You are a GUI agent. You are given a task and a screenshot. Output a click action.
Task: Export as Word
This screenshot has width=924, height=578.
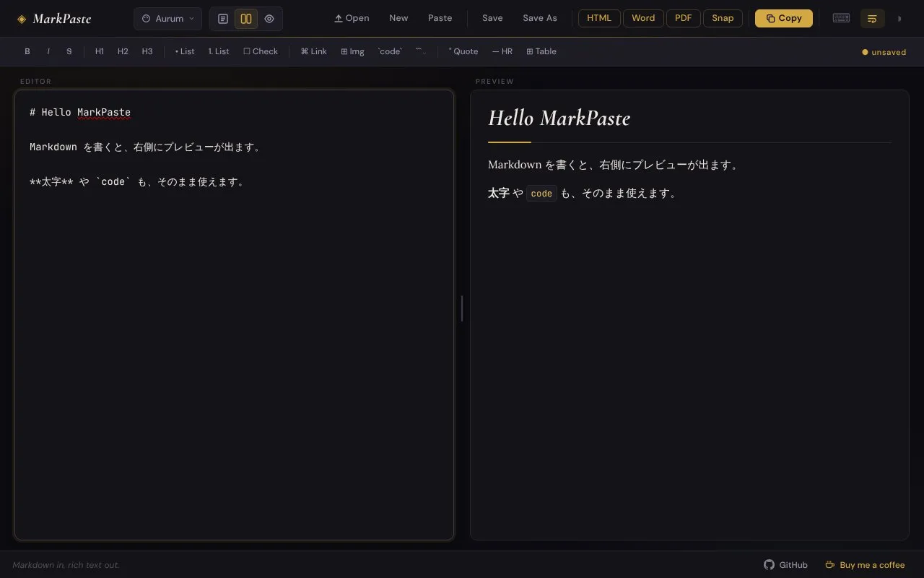pos(643,19)
